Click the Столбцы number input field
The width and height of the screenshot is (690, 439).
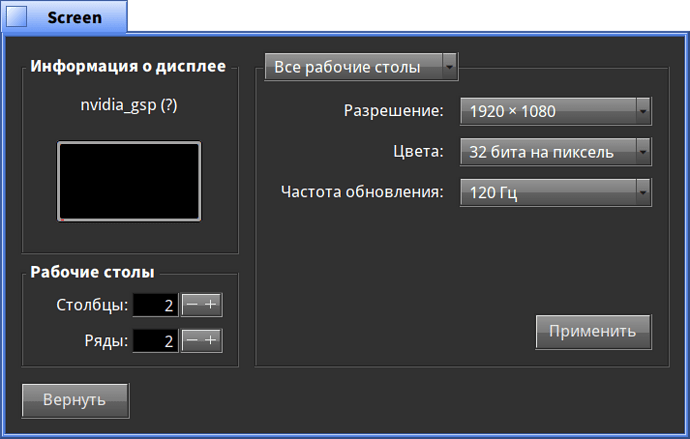155,305
